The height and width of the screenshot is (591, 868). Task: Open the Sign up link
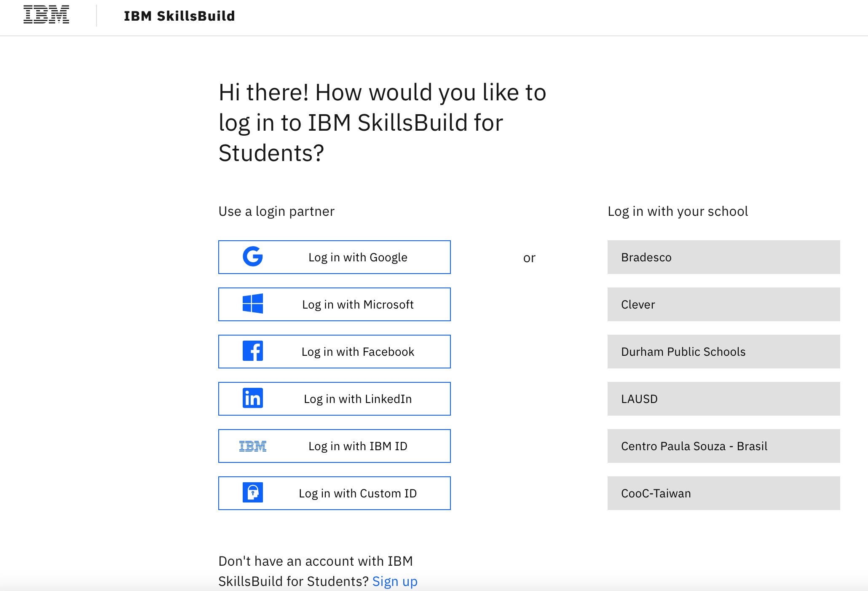point(395,581)
